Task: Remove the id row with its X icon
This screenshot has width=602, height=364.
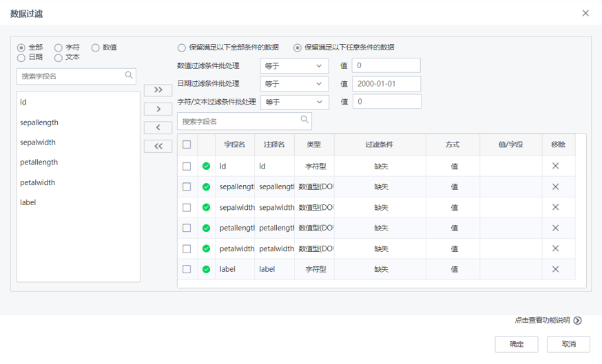Action: click(x=556, y=166)
